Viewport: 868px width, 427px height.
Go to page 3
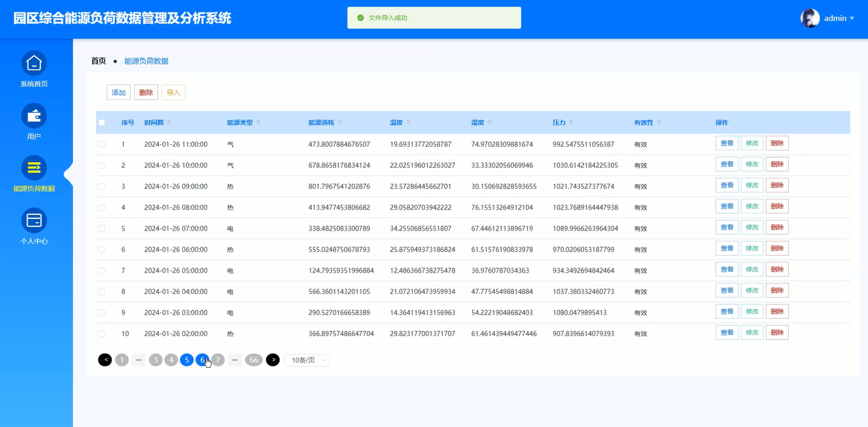(156, 360)
